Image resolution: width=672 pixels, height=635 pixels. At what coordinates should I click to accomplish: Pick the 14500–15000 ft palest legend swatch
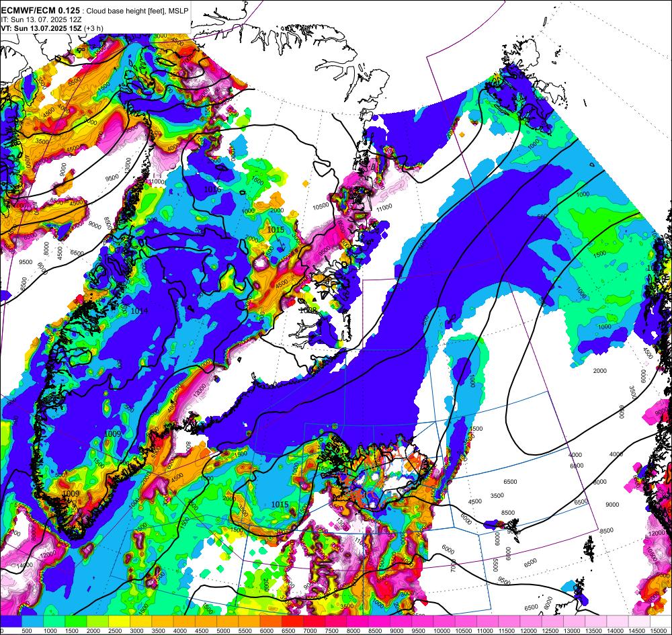(x=640, y=621)
